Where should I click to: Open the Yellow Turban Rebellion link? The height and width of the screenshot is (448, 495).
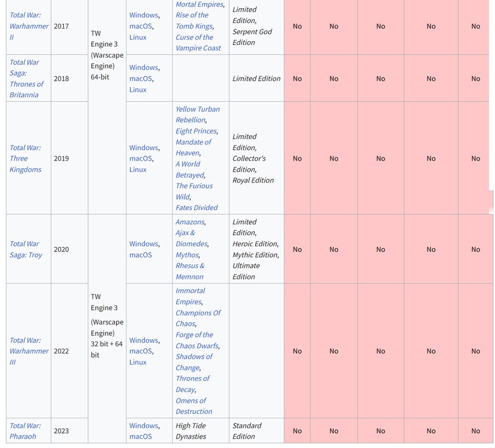(x=197, y=114)
